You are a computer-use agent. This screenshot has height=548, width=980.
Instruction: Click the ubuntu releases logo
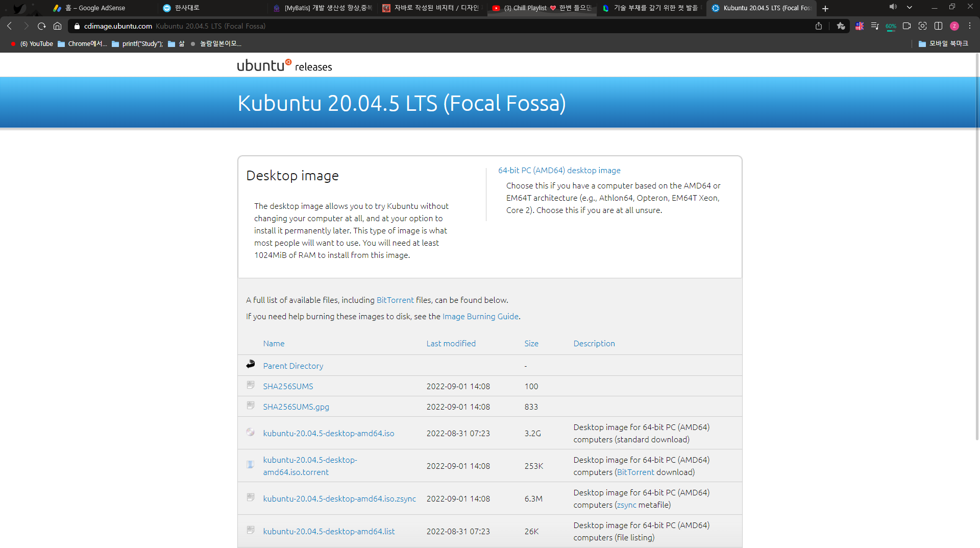tap(284, 65)
